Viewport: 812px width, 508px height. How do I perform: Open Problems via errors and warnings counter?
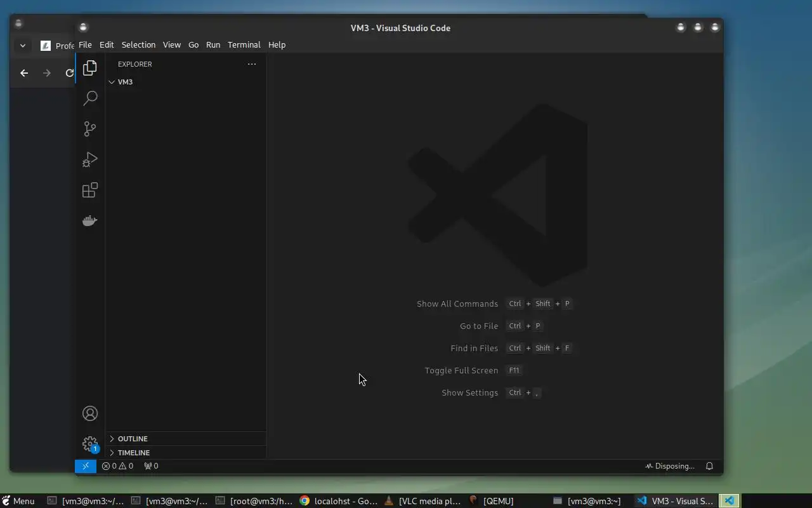[118, 466]
